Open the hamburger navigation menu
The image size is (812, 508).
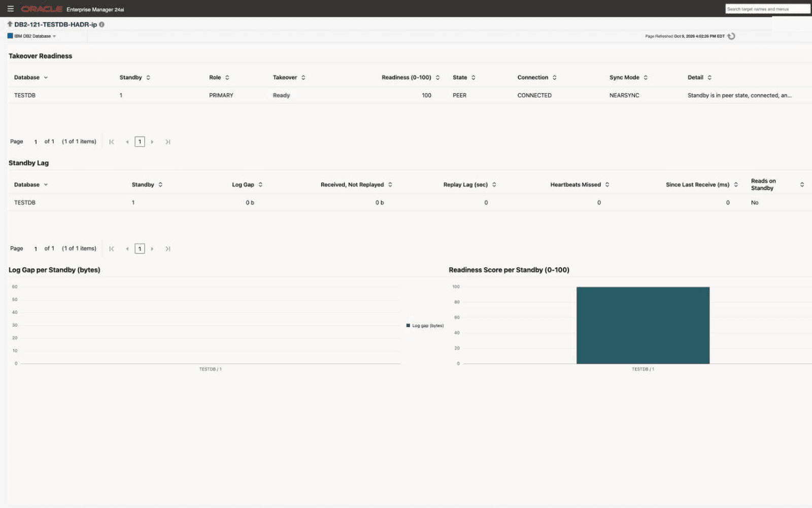[x=10, y=9]
